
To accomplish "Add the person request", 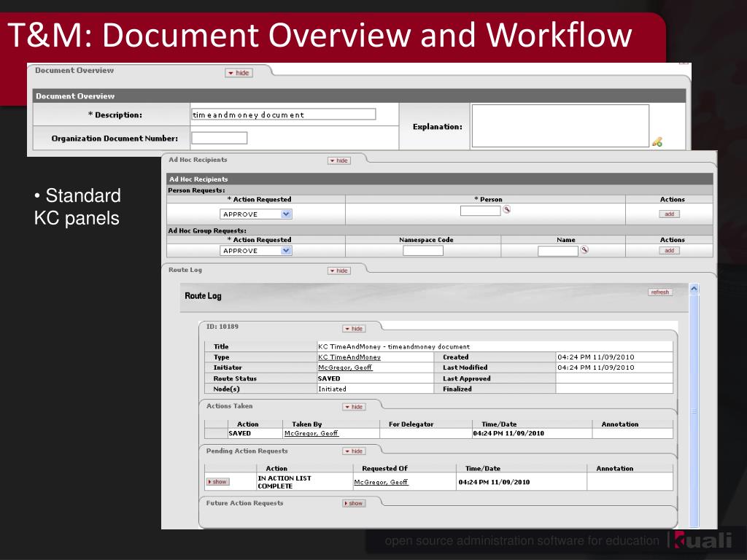I will [x=670, y=214].
